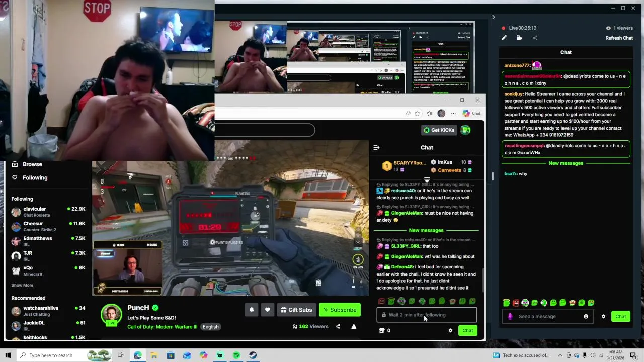Click the Kick chat scrollbar
644x362 pixels.
click(483, 280)
